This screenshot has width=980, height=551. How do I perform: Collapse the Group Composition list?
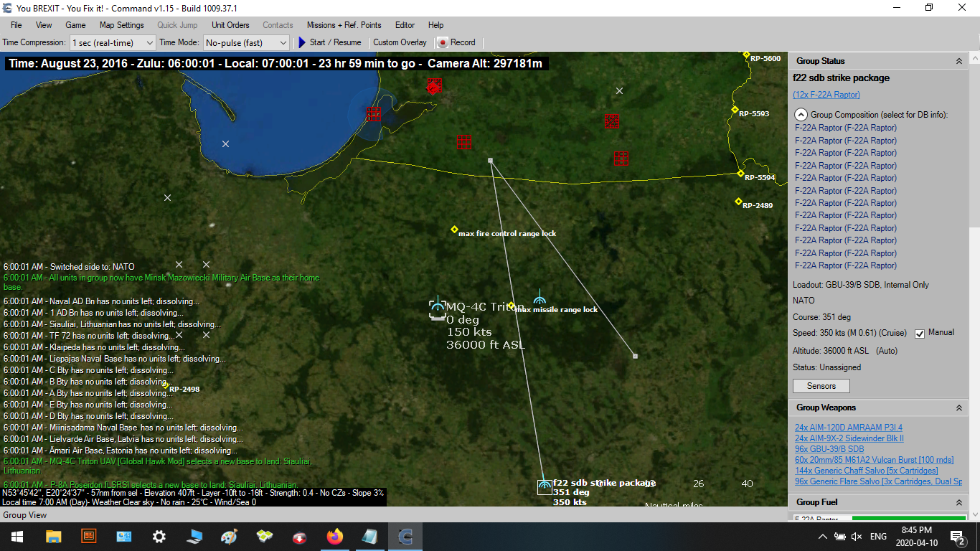(x=801, y=115)
